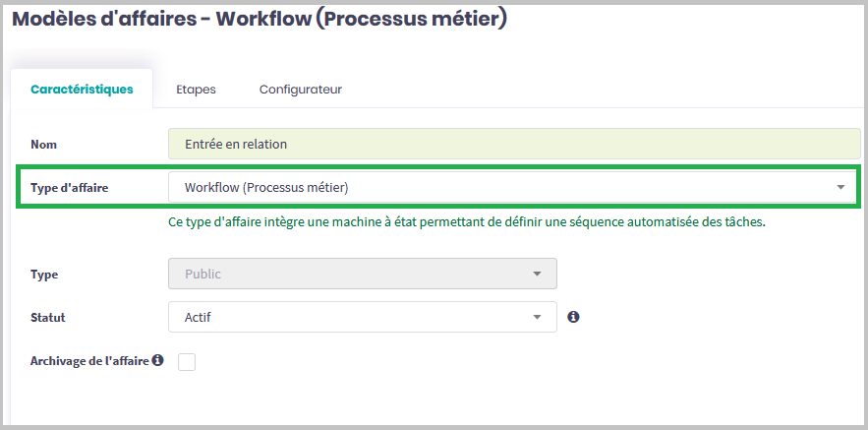Click the greyed Public value in Type field

point(203,274)
